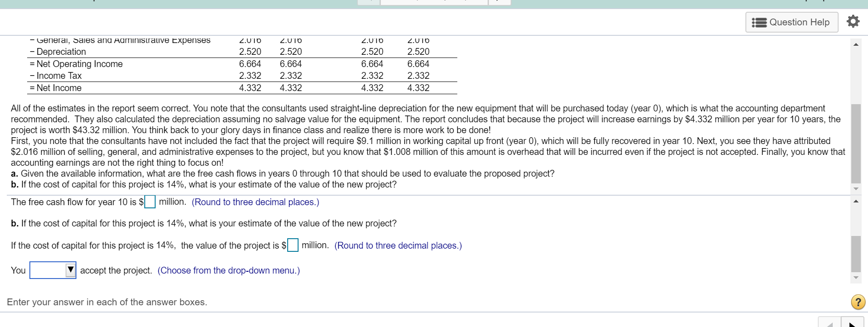Viewport: 868px width, 327px height.
Task: Click the settings gear icon
Action: coord(853,22)
